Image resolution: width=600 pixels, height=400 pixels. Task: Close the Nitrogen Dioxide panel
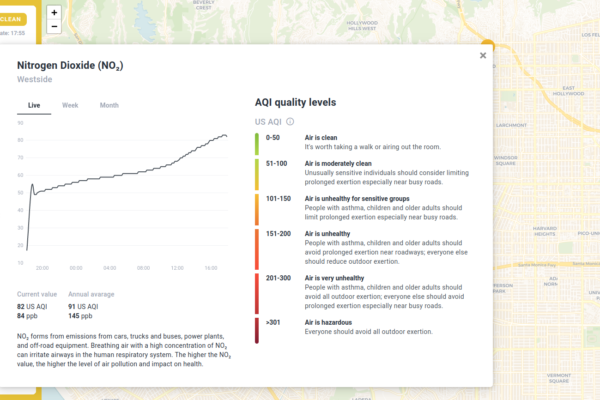click(x=483, y=56)
